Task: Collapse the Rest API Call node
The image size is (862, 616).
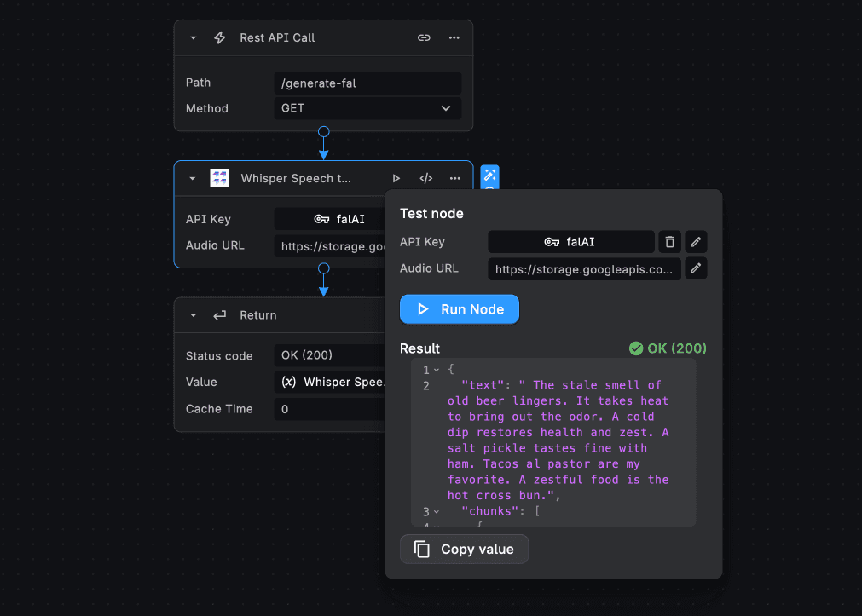Action: pos(194,38)
